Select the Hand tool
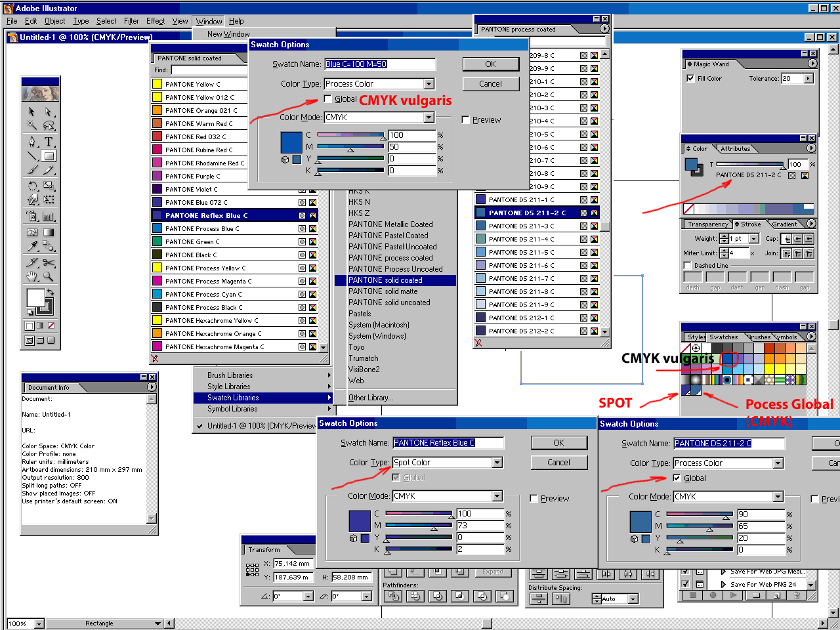Viewport: 840px width, 630px height. click(31, 276)
